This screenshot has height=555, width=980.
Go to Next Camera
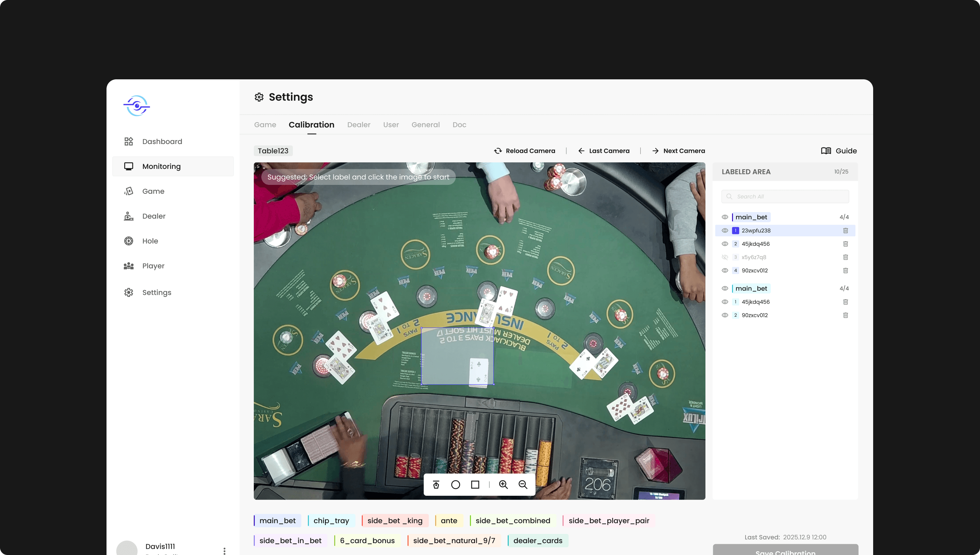coord(679,151)
